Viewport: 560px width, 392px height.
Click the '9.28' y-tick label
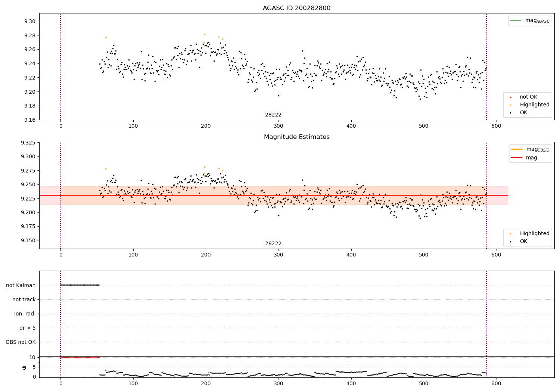tap(30, 35)
